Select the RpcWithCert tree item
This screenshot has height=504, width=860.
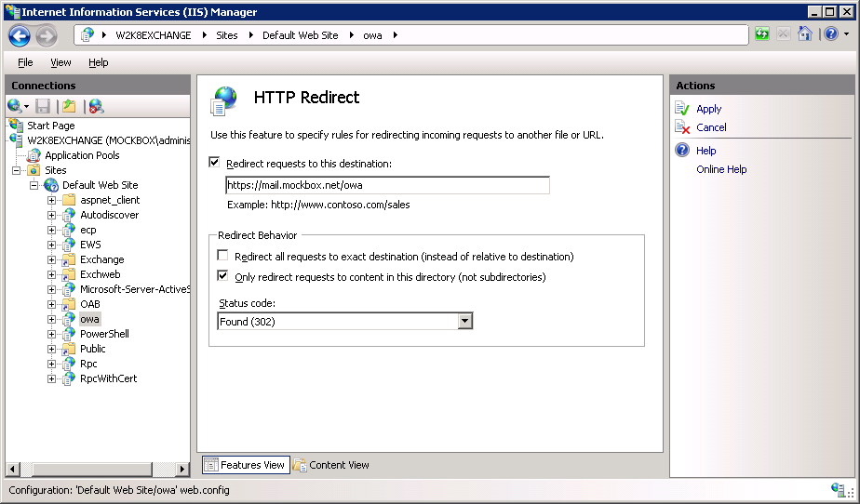[x=108, y=378]
